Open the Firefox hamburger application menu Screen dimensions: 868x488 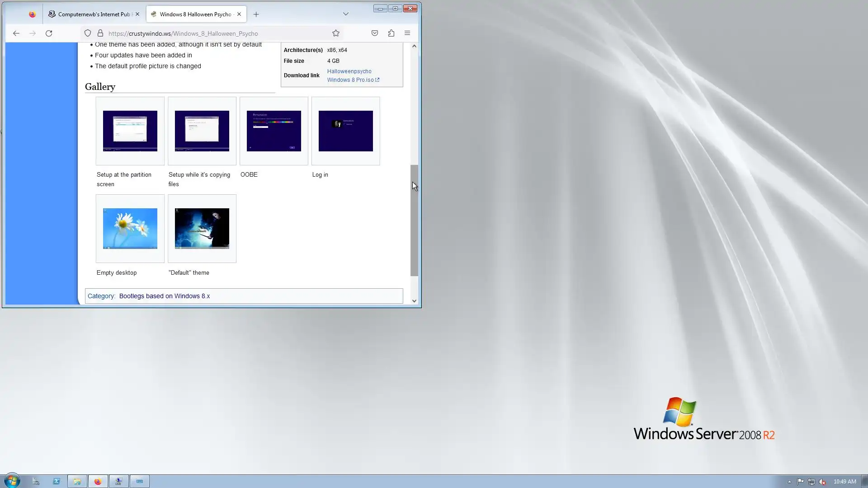407,33
